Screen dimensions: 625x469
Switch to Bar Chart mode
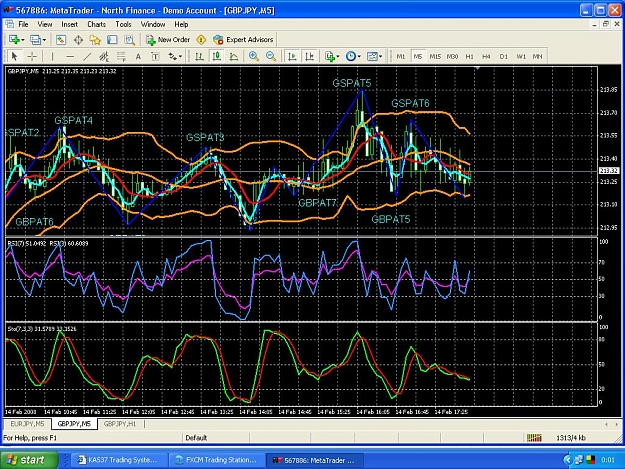tap(199, 57)
